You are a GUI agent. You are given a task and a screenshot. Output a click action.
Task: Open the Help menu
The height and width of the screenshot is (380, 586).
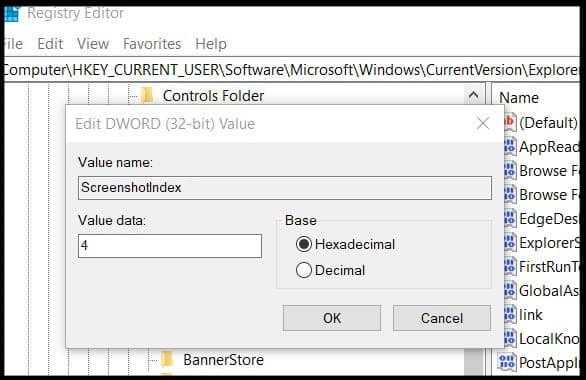[211, 44]
